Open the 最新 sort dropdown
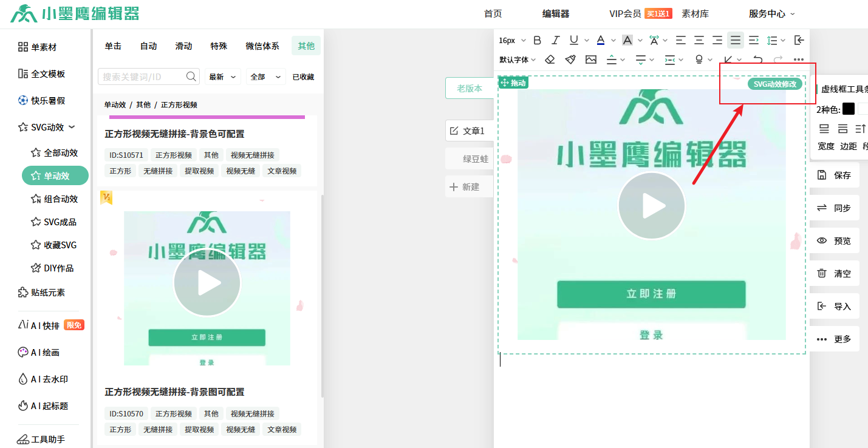The width and height of the screenshot is (868, 448). pos(223,76)
